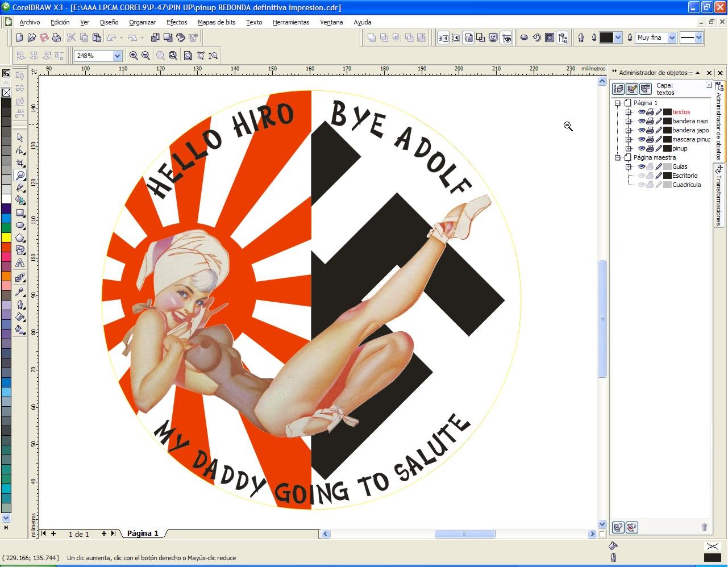This screenshot has width=728, height=567.
Task: Open the Archivo menu
Action: click(x=30, y=22)
